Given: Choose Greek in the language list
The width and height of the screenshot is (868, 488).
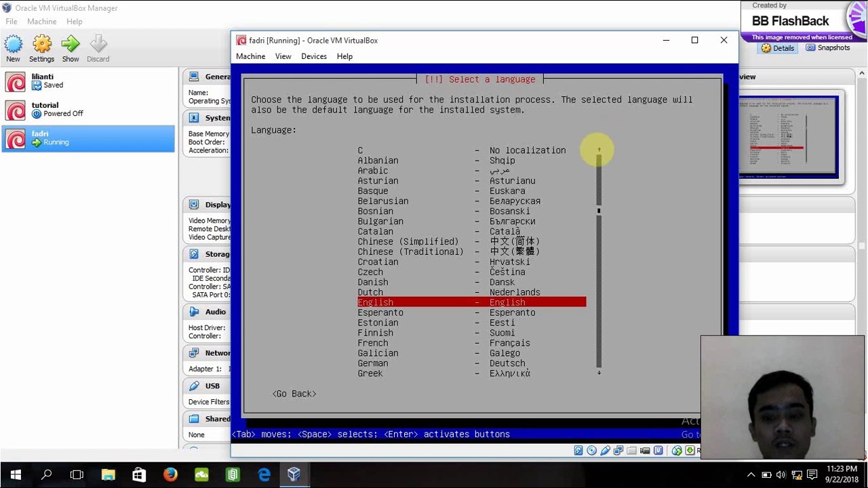Looking at the screenshot, I should click(472, 373).
